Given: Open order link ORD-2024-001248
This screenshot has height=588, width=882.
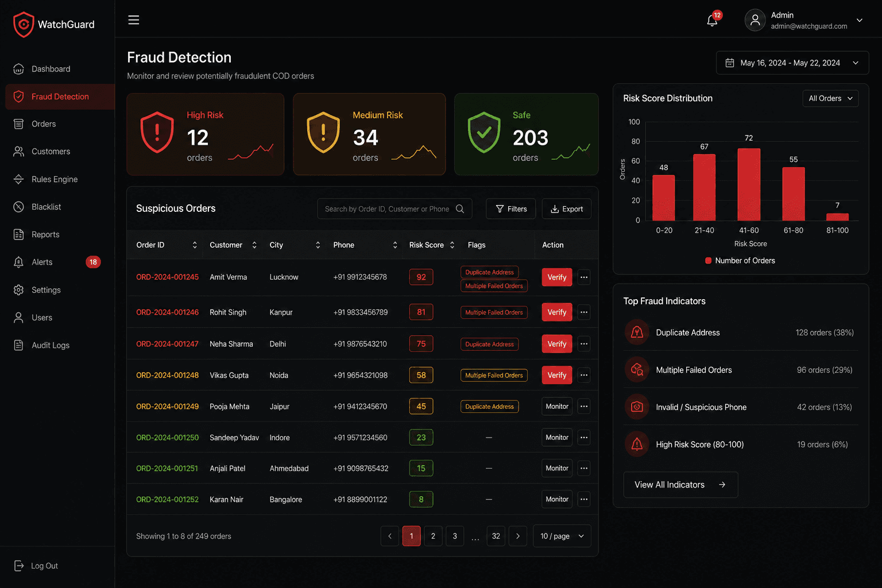Looking at the screenshot, I should point(167,375).
